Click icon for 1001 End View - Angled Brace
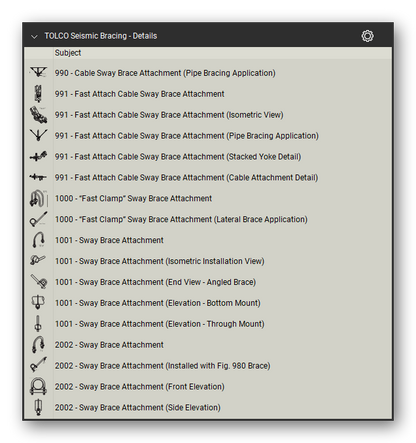Viewport: 416px width, 443px height. tap(39, 281)
